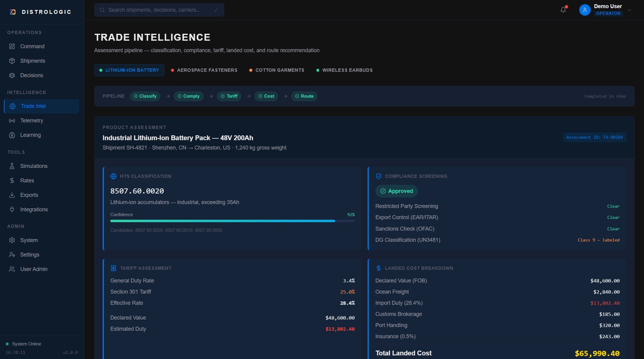644x359 pixels.
Task: Click the Simulations flask icon
Action: click(12, 166)
